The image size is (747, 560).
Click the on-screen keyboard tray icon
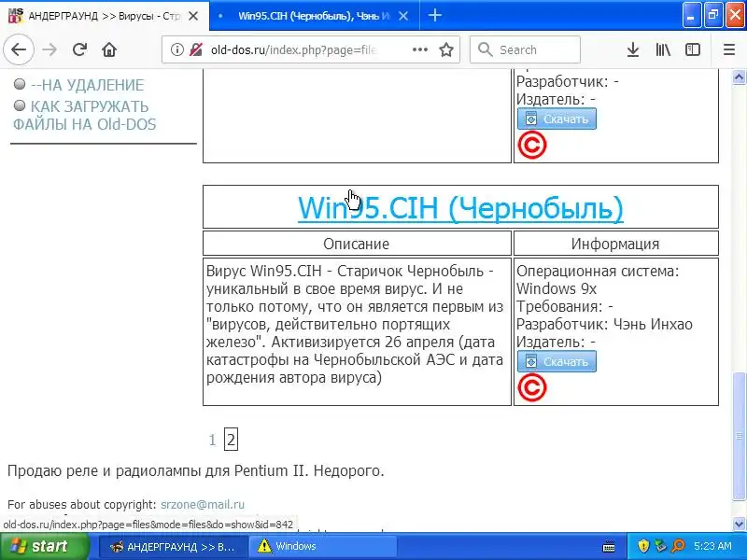click(x=609, y=546)
